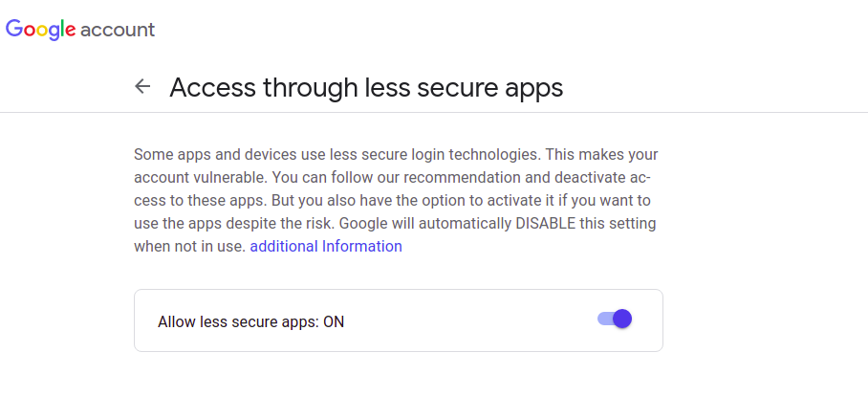Viewport: 868px width, 419px height.
Task: Click the Access through less secure apps heading
Action: (x=366, y=88)
